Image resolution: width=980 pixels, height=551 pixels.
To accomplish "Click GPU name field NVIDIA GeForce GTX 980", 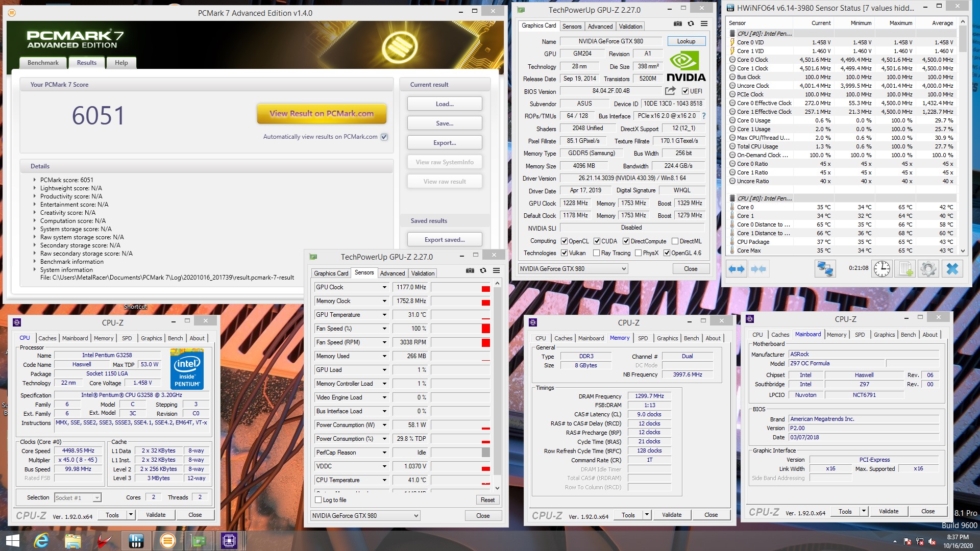I will coord(610,41).
